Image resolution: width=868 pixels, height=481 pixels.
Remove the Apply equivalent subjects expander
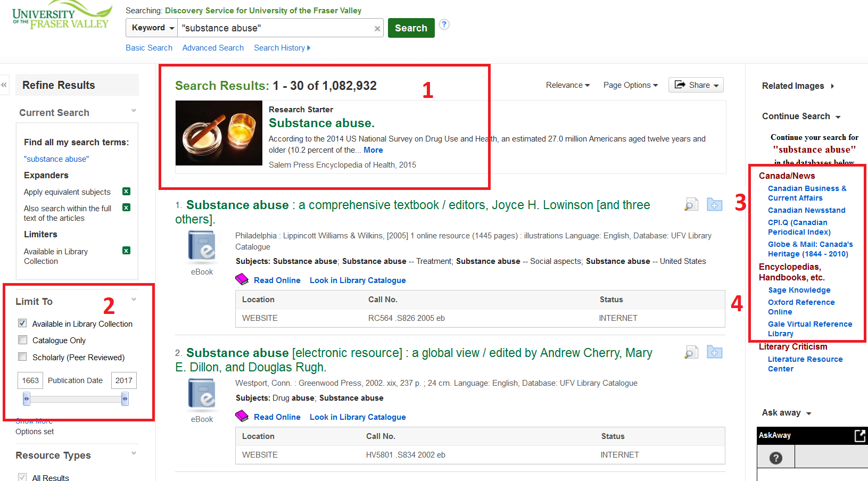pyautogui.click(x=126, y=192)
